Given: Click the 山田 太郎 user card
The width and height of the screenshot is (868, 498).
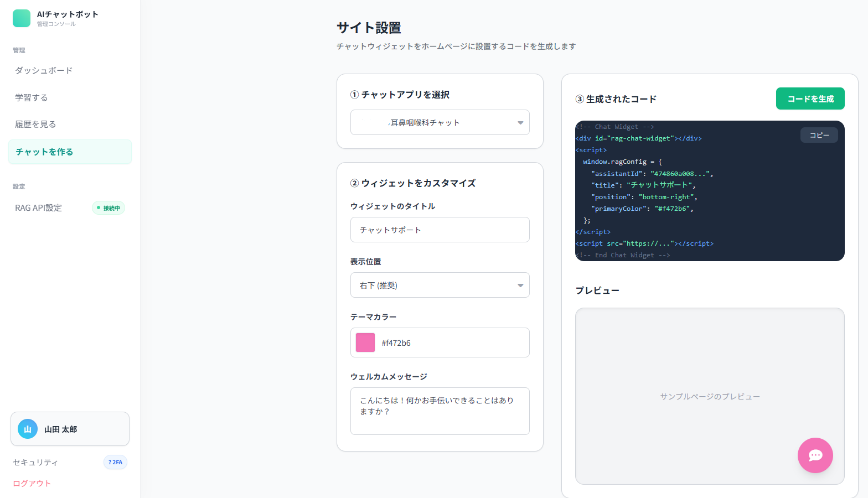Looking at the screenshot, I should 70,429.
